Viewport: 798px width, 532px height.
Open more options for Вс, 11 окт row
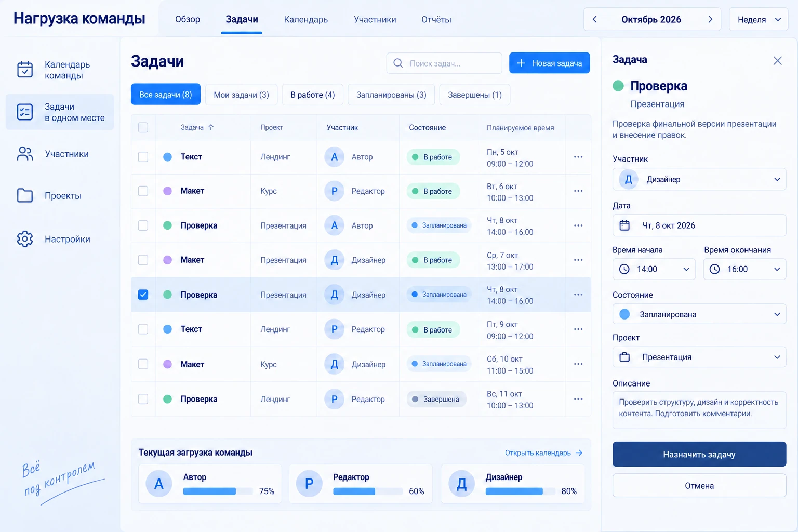click(578, 399)
